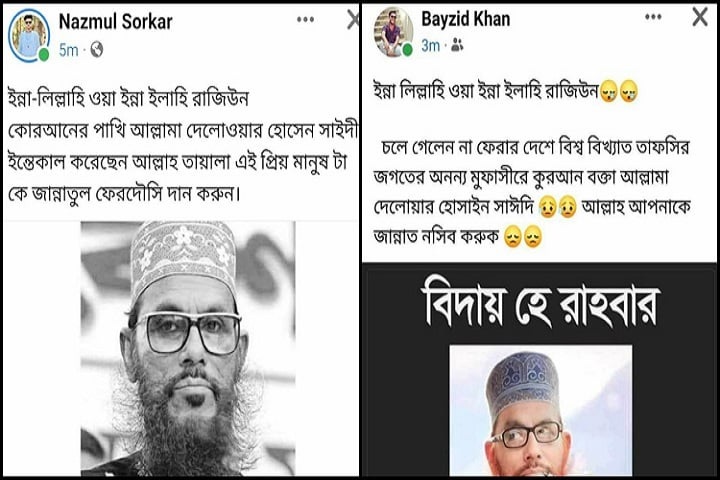720x480 pixels.
Task: Click the globe public-audience icon
Action: point(96,50)
